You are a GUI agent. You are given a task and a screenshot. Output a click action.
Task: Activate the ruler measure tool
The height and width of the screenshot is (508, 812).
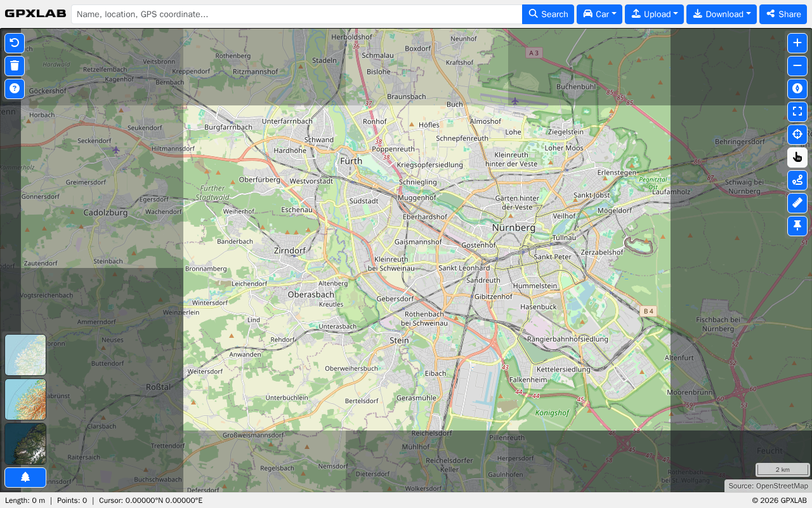[797, 203]
